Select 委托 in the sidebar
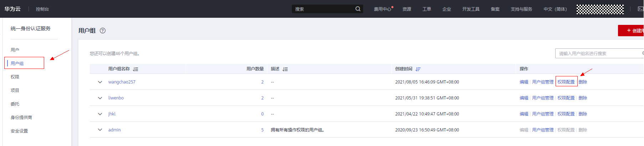This screenshot has width=644, height=146. pyautogui.click(x=15, y=104)
